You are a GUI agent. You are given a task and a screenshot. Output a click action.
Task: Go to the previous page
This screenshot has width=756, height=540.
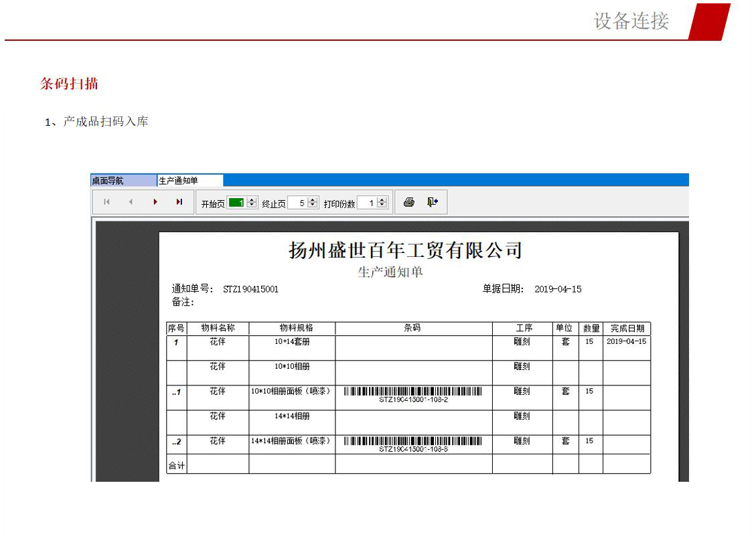coord(131,202)
